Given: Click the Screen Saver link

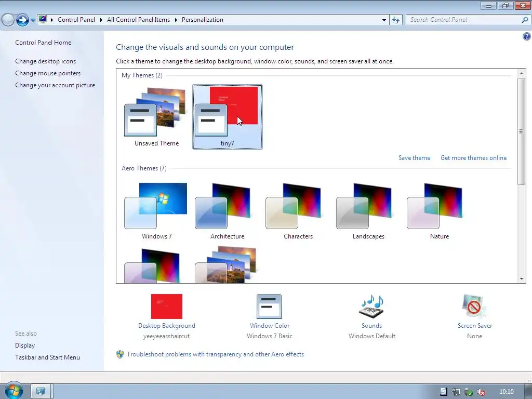Looking at the screenshot, I should [x=475, y=326].
